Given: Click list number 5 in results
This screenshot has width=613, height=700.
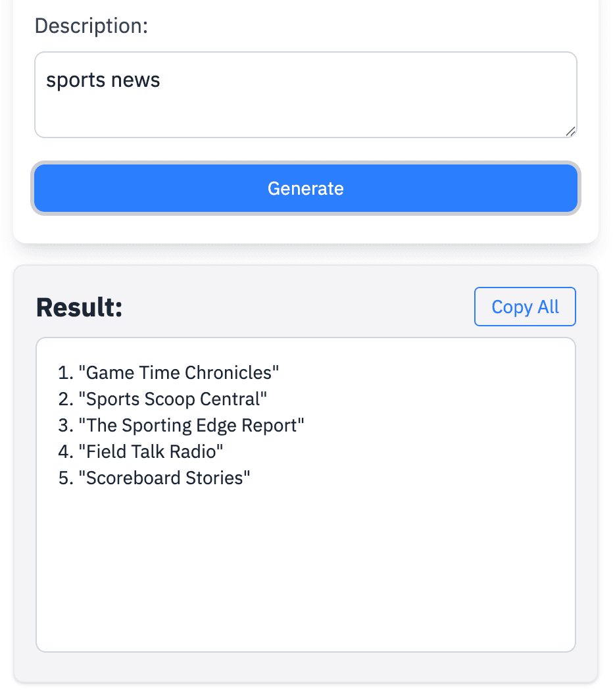Looking at the screenshot, I should pyautogui.click(x=66, y=478).
